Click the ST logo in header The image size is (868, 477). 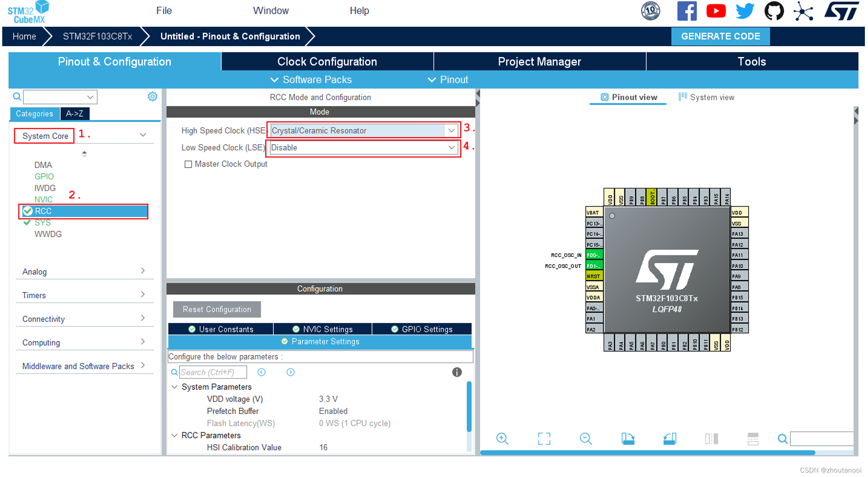(841, 11)
